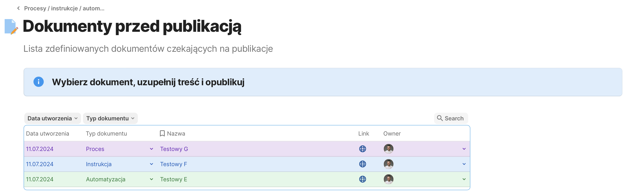Expand the Automatyzacja document type dropdown
Screen dimensions: 644x196
pyautogui.click(x=152, y=179)
